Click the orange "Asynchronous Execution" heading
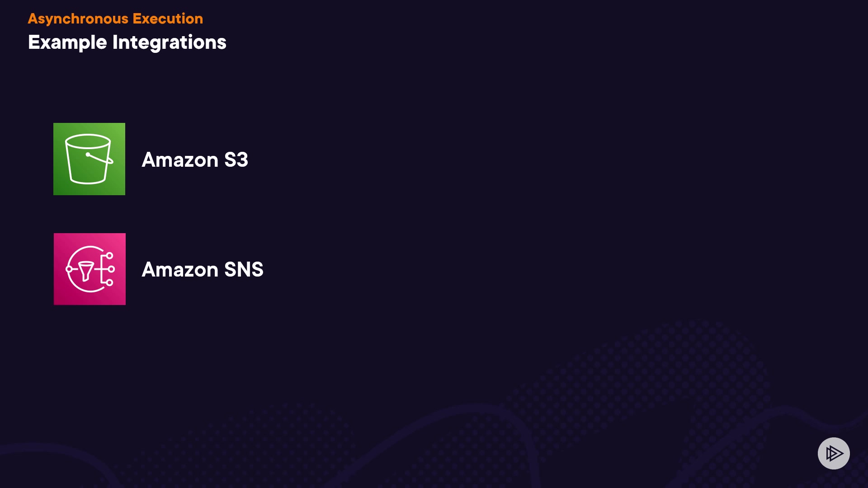Screen dimensions: 868x488 (115, 19)
